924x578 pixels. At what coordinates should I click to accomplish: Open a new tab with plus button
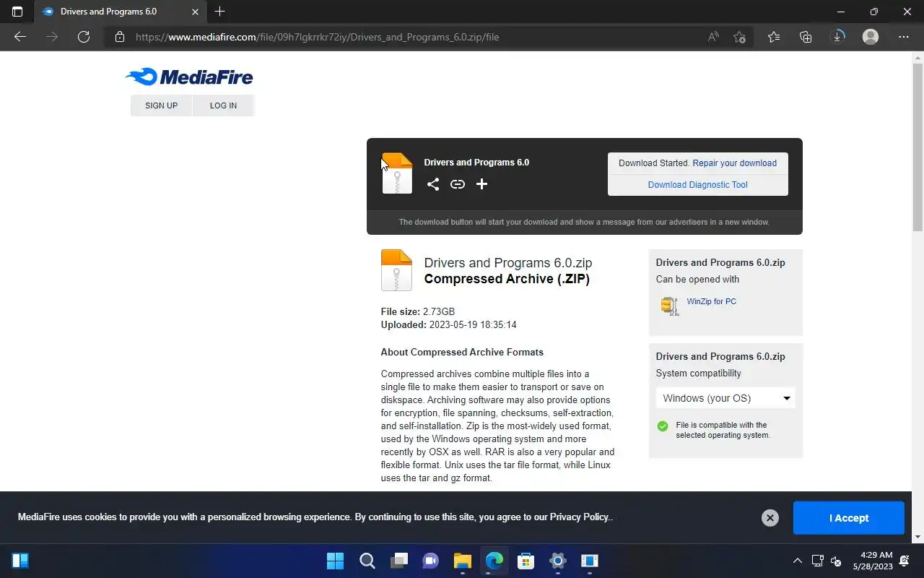[220, 12]
